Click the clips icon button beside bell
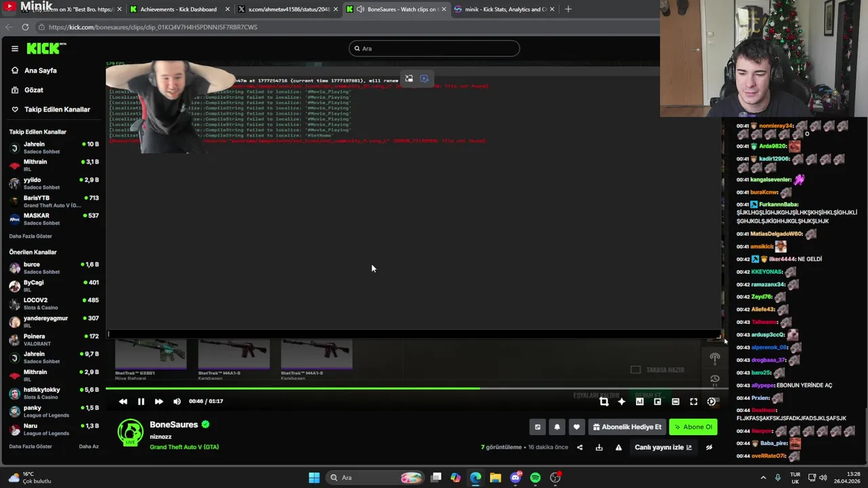Image resolution: width=868 pixels, height=488 pixels. (537, 427)
